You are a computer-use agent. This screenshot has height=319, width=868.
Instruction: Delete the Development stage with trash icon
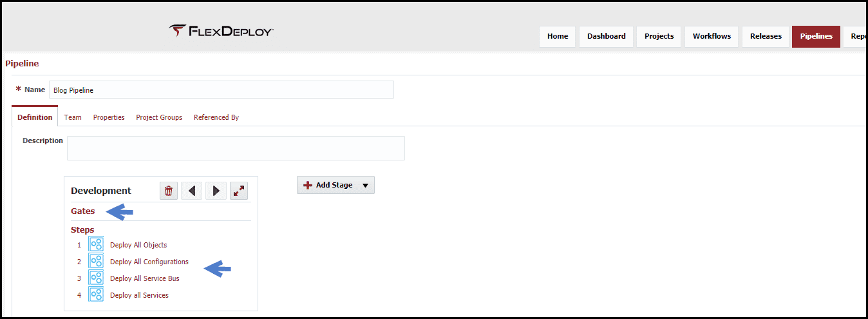tap(169, 191)
